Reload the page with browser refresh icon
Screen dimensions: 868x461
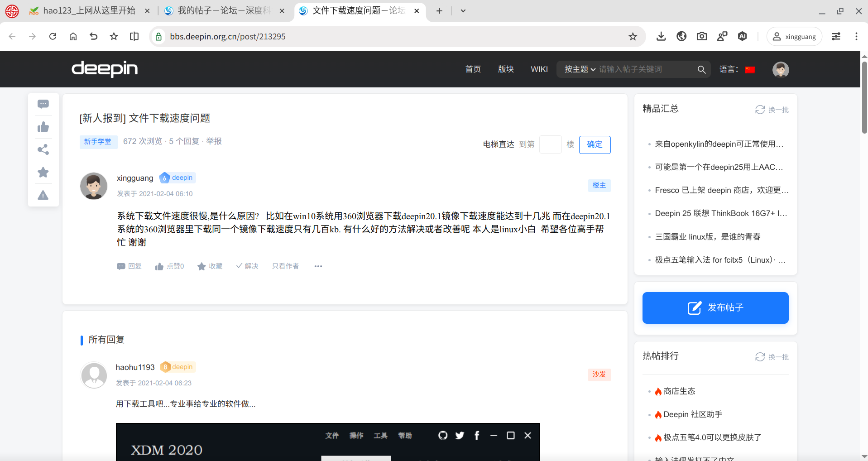[53, 36]
